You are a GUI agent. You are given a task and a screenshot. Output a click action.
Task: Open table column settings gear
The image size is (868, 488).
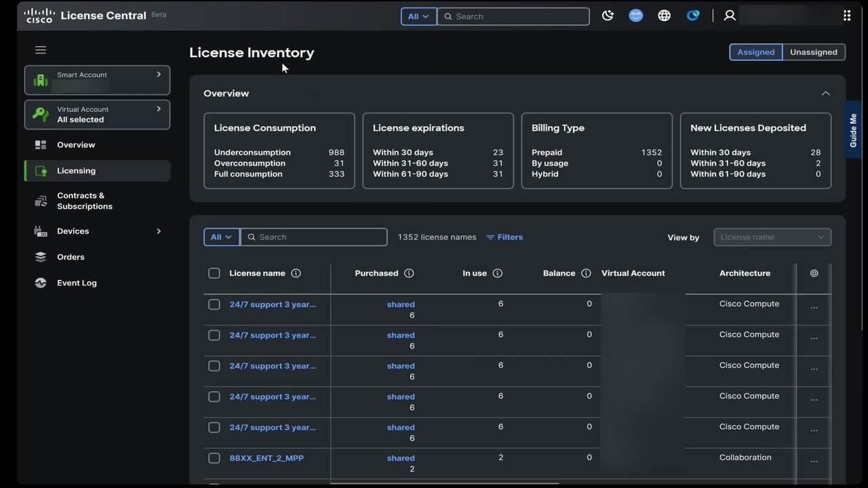coord(814,273)
